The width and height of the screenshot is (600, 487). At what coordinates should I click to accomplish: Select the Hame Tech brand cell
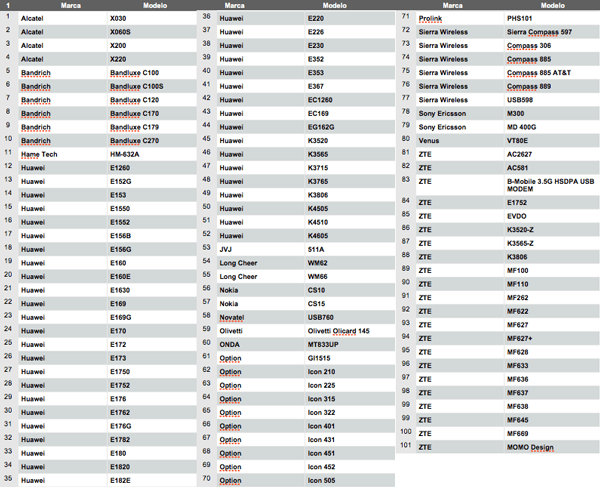(x=63, y=154)
